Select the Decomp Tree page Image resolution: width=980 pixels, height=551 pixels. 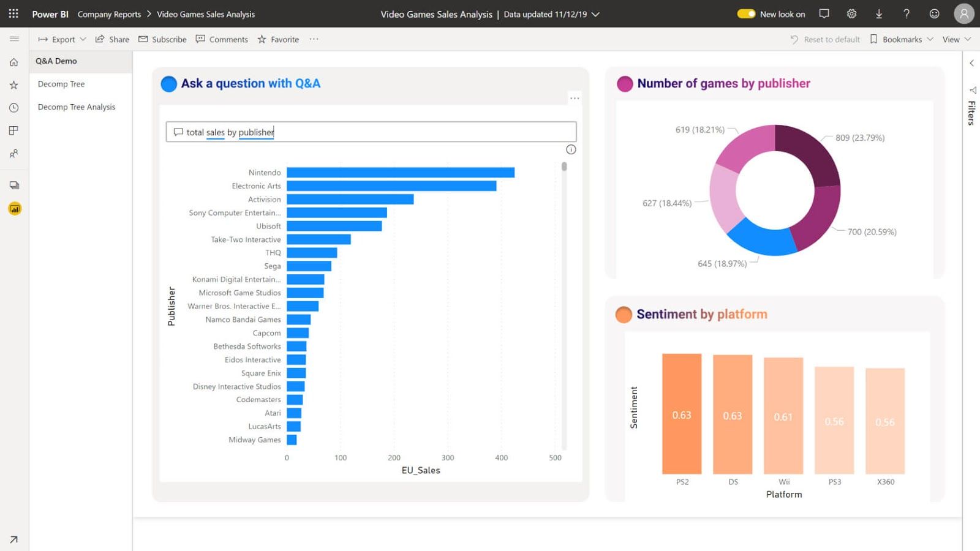pos(61,84)
